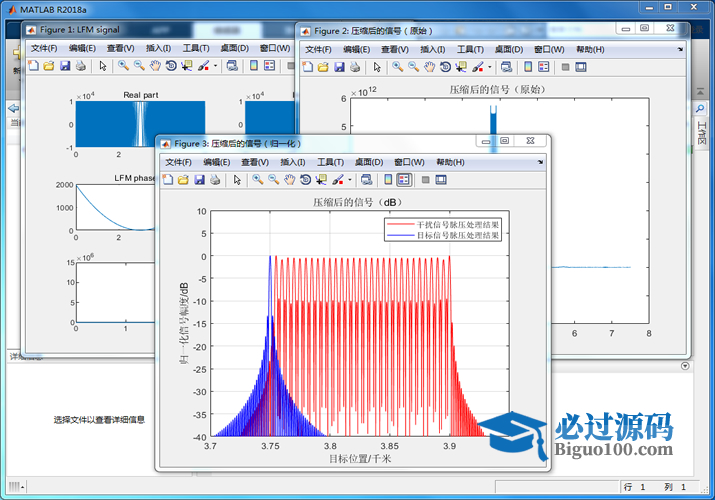This screenshot has height=500, width=715.
Task: Click Figure 2 plot title 压缩后的信号（原始）
Action: (x=497, y=89)
